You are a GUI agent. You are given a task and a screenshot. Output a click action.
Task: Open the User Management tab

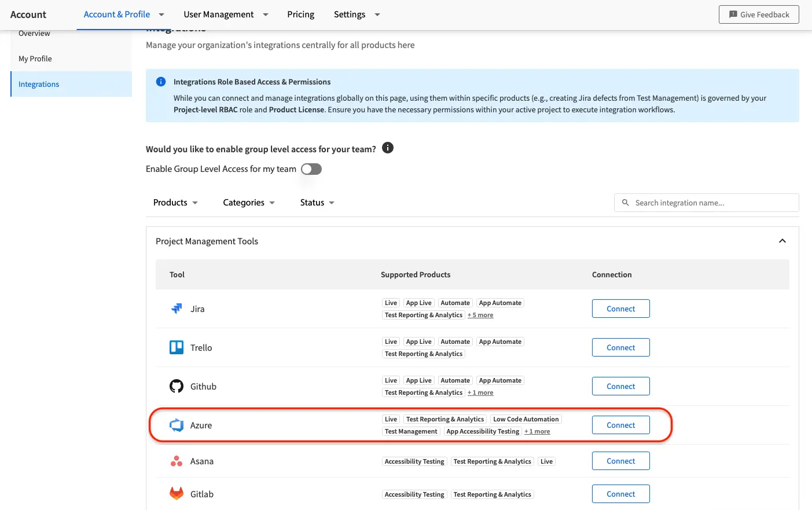[219, 14]
